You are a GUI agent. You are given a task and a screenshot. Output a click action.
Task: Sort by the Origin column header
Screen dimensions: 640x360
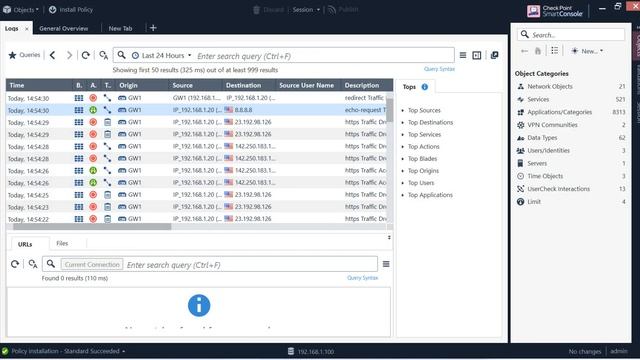pos(142,85)
